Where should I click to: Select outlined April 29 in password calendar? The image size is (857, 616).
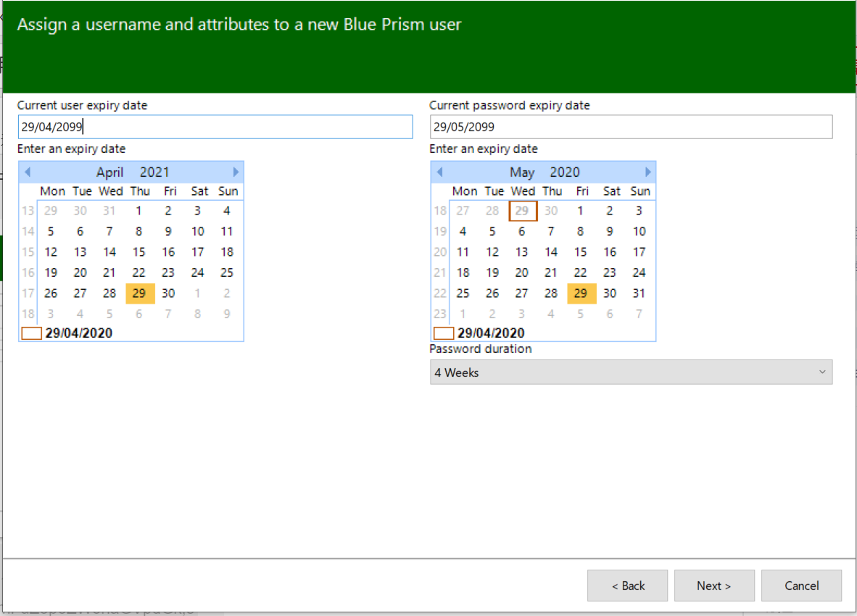[x=523, y=211]
